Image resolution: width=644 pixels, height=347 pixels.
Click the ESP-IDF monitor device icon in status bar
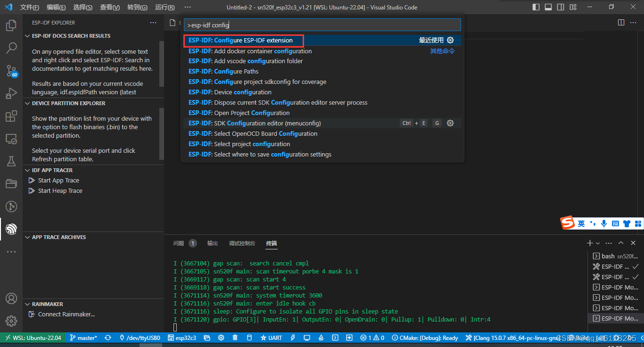pos(307,338)
